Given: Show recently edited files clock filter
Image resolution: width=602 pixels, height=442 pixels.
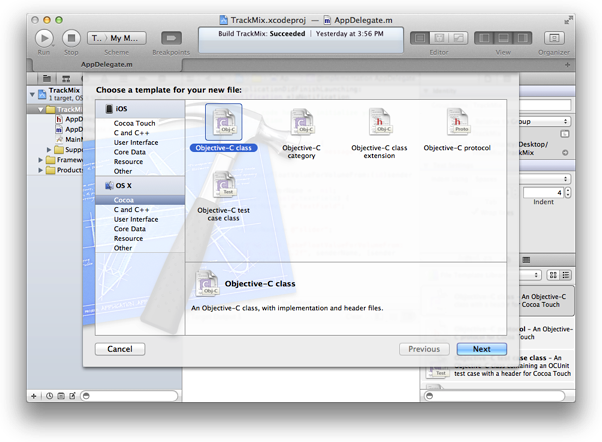Looking at the screenshot, I should pyautogui.click(x=50, y=396).
